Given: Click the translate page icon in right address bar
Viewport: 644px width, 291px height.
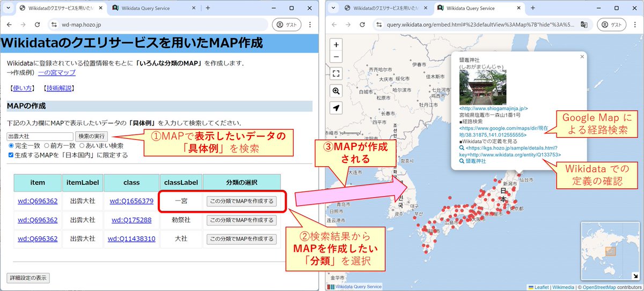Looking at the screenshot, I should (584, 25).
